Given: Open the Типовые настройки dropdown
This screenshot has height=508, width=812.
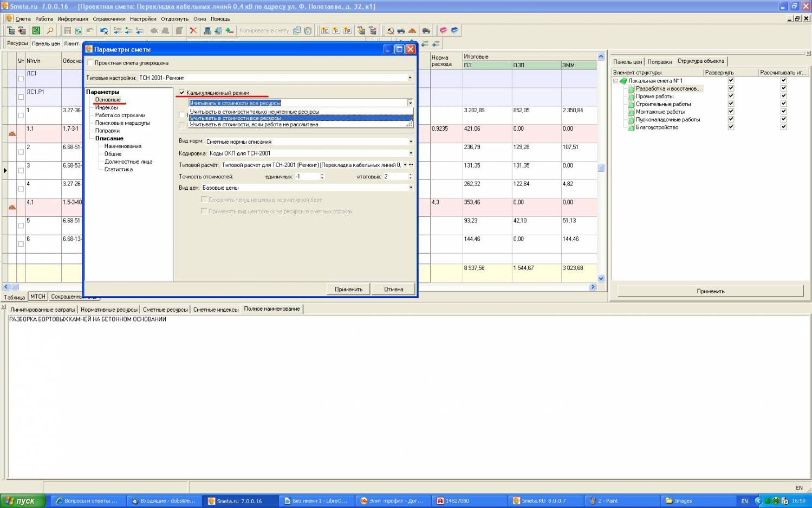Looking at the screenshot, I should point(410,78).
